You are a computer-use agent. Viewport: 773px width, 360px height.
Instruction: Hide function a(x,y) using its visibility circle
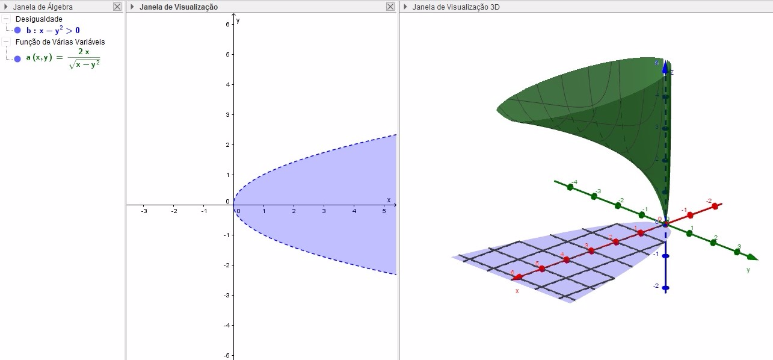coord(18,59)
